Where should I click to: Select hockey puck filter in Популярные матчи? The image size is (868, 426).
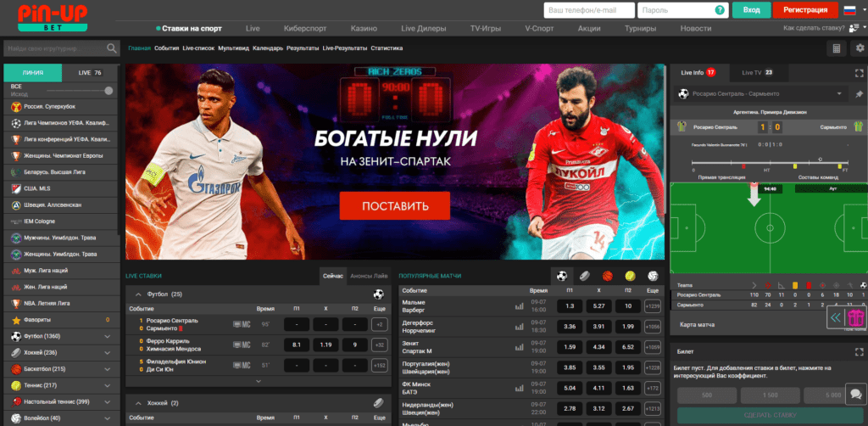(x=585, y=275)
